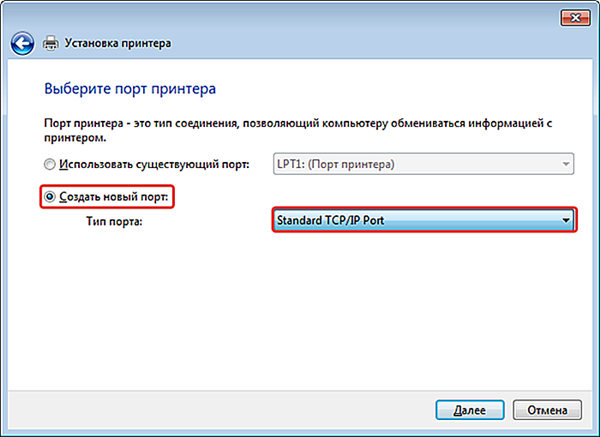Click the "Создать новый порт" label text
This screenshot has height=437, width=600.
coord(114,197)
